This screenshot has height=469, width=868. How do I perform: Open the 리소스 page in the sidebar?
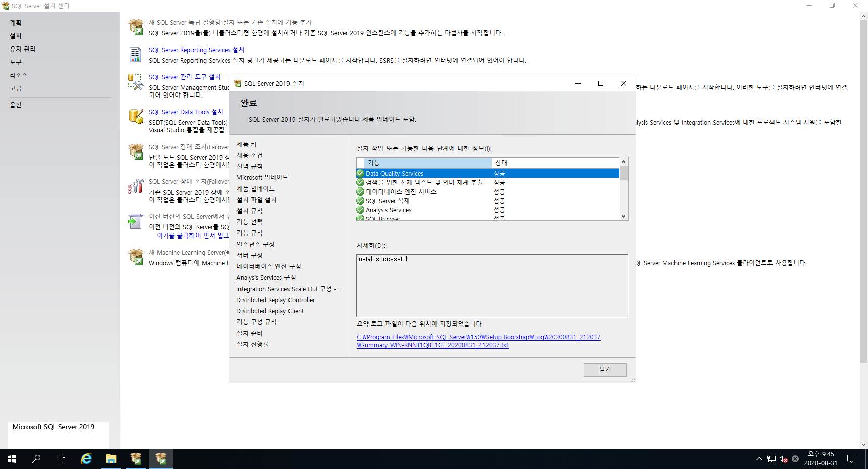click(x=19, y=75)
